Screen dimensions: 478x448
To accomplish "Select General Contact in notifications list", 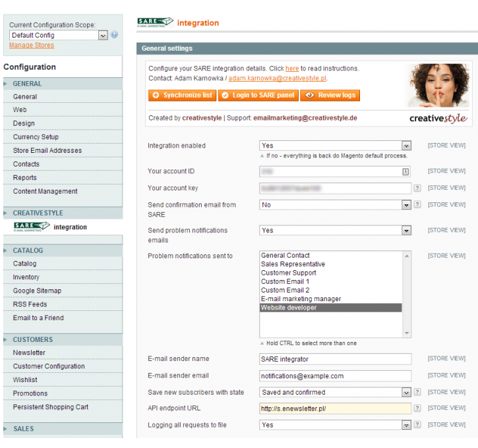I will [x=331, y=255].
